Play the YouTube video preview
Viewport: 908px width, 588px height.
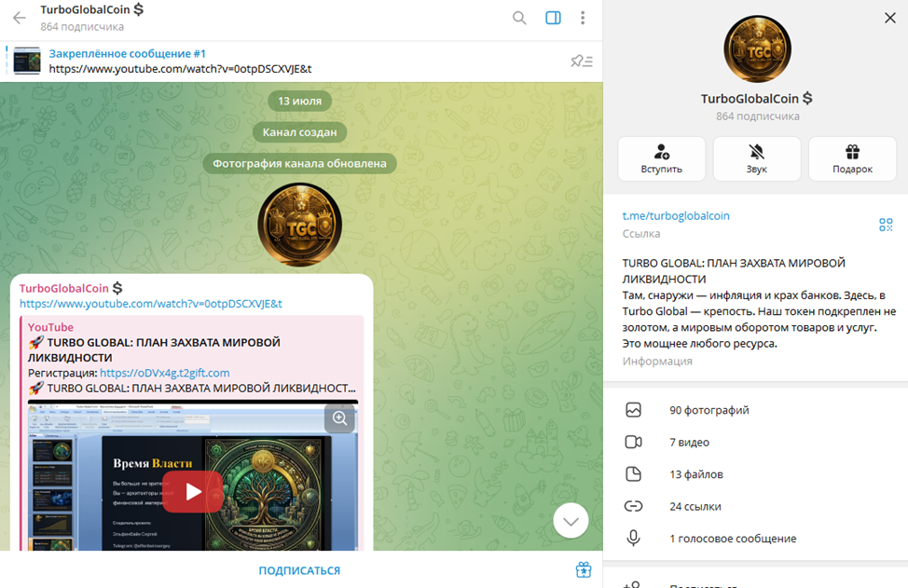point(193,491)
